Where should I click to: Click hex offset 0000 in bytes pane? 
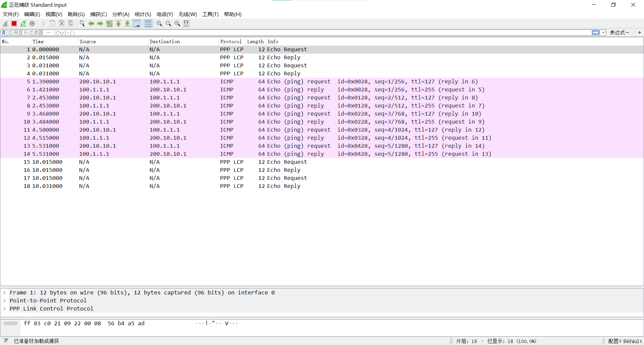point(10,323)
